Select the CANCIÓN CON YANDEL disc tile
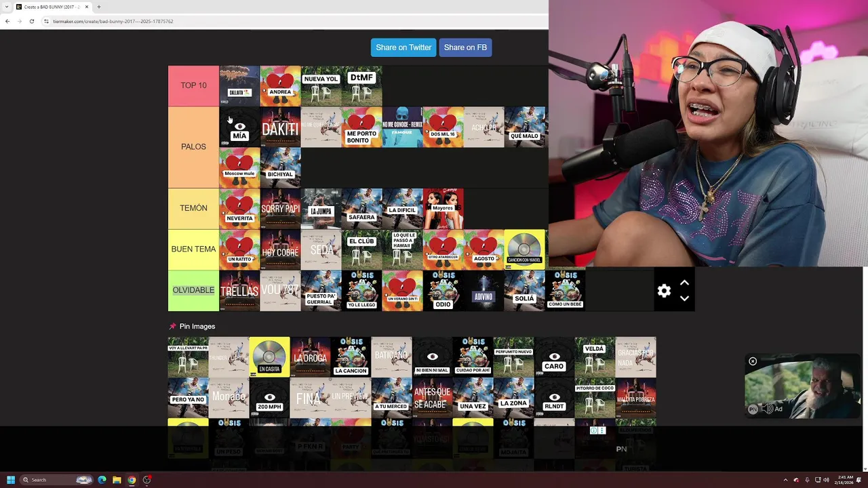The image size is (868, 488). click(x=524, y=249)
